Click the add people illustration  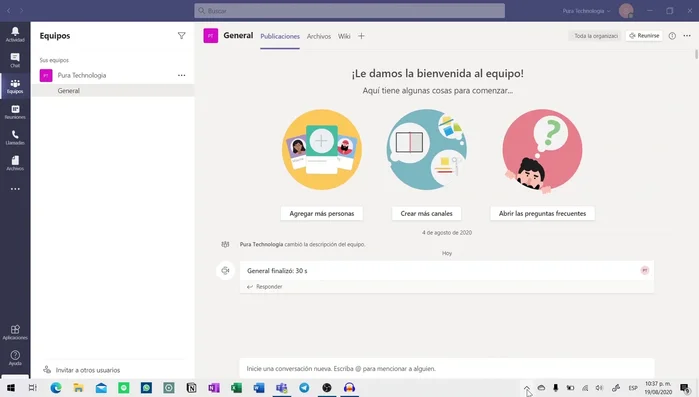coord(322,149)
